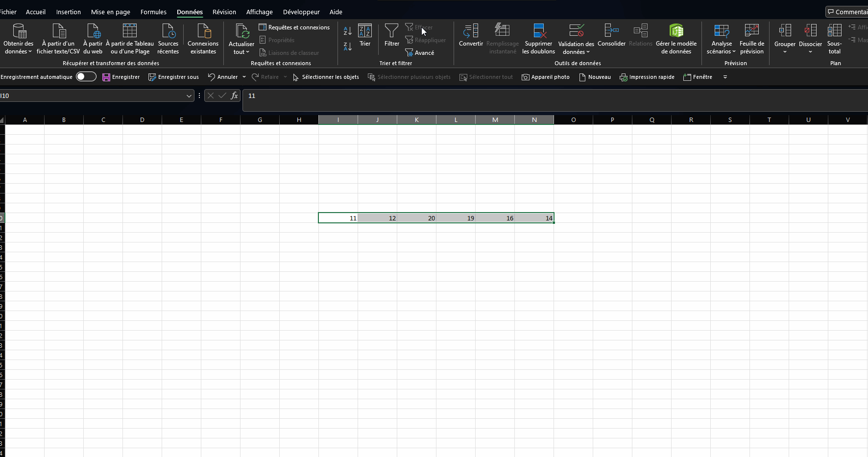Image resolution: width=868 pixels, height=457 pixels.
Task: Open the Mise en page tab
Action: click(111, 12)
